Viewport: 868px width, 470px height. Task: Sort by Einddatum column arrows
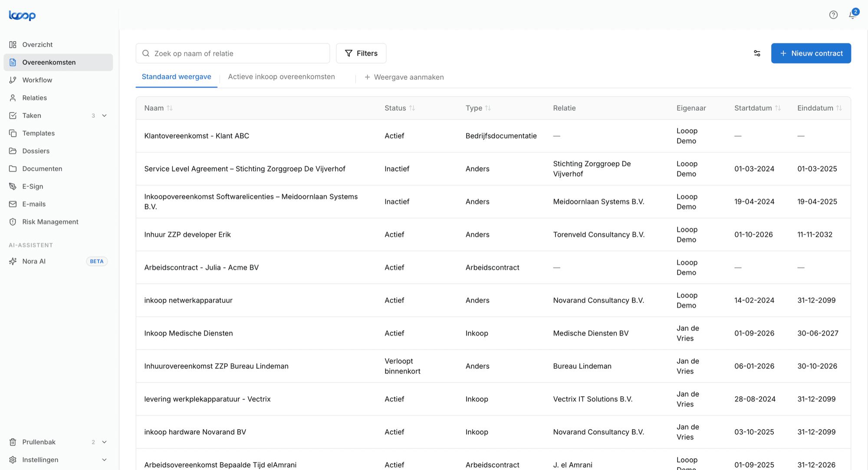pos(839,108)
